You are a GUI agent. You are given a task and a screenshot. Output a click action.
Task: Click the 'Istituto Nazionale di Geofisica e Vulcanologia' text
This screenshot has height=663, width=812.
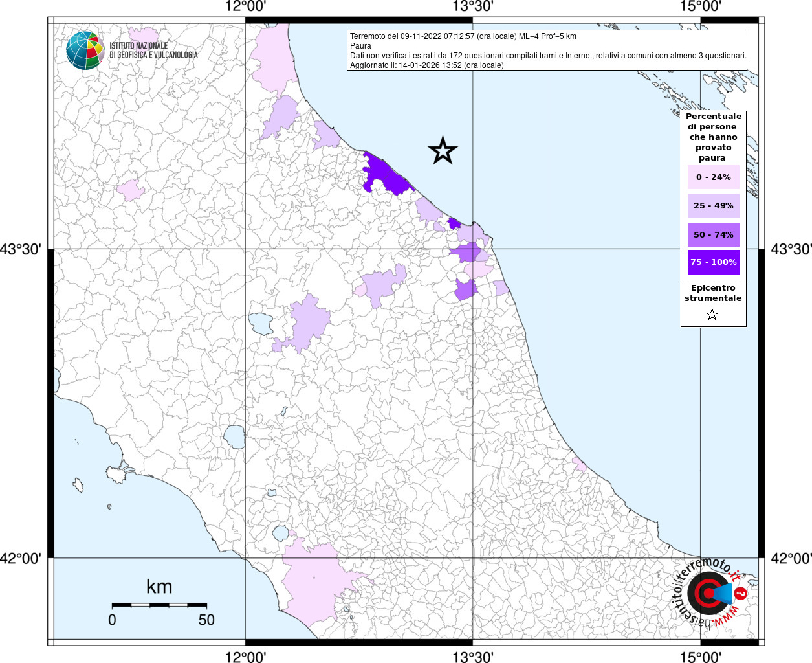click(153, 51)
